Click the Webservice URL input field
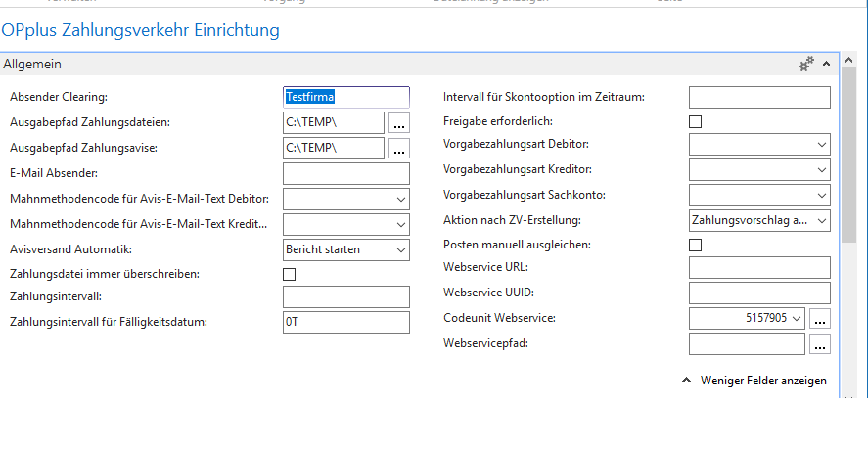This screenshot has width=868, height=450. coord(759,268)
